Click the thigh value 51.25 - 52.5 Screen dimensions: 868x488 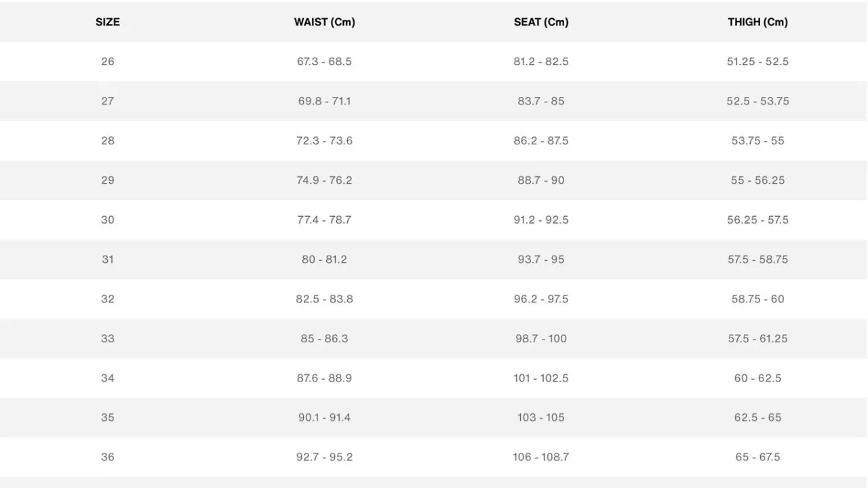pyautogui.click(x=757, y=62)
